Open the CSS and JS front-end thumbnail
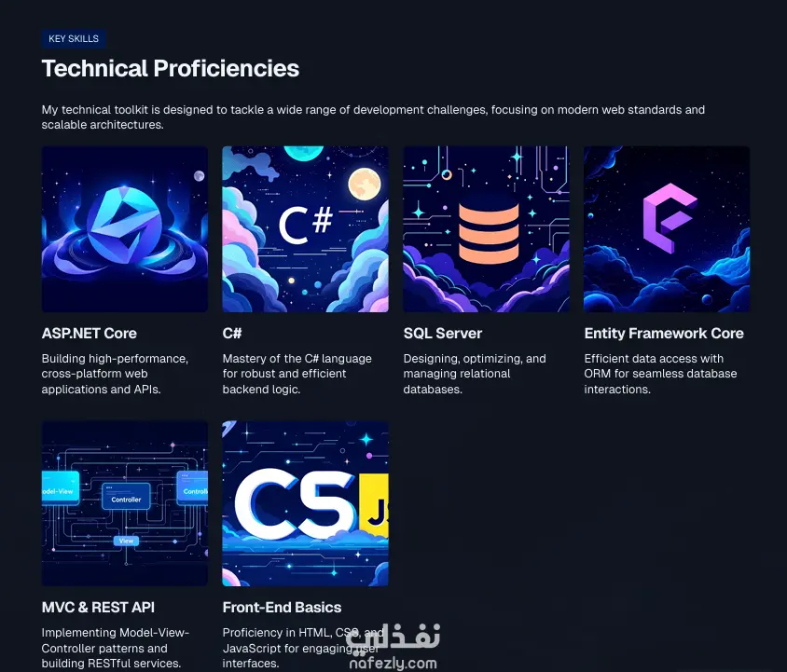Image resolution: width=787 pixels, height=672 pixels. [305, 503]
